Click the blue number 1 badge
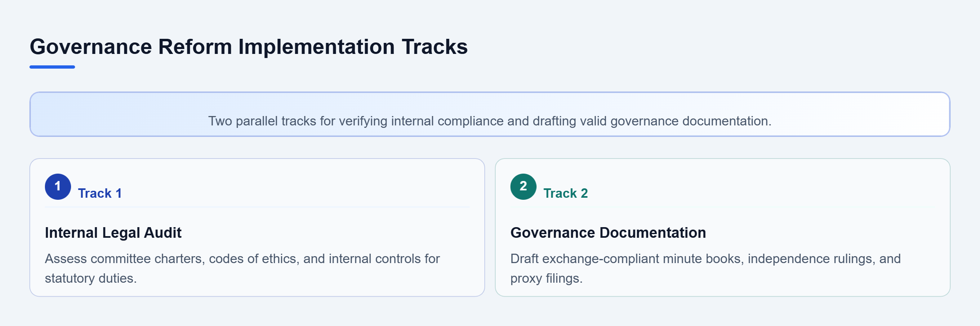Screen dimensions: 980x326 point(58,187)
